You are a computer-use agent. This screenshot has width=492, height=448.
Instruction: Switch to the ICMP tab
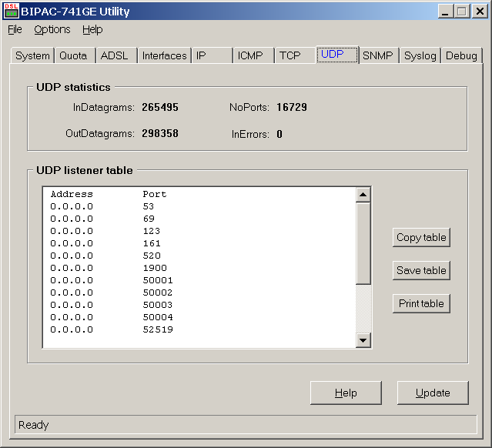253,55
